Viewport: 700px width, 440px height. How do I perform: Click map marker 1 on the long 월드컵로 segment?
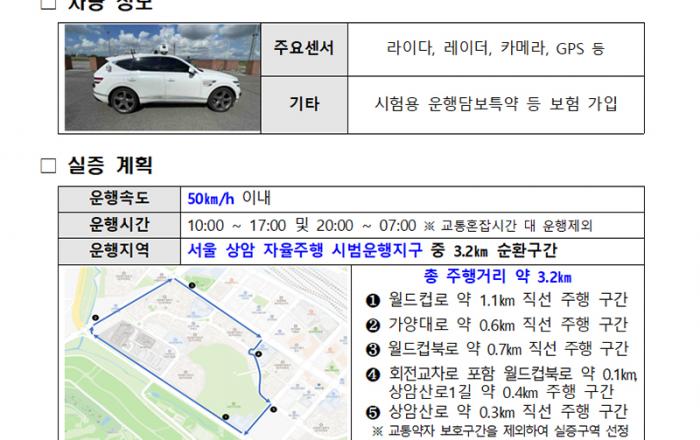[x=226, y=416]
